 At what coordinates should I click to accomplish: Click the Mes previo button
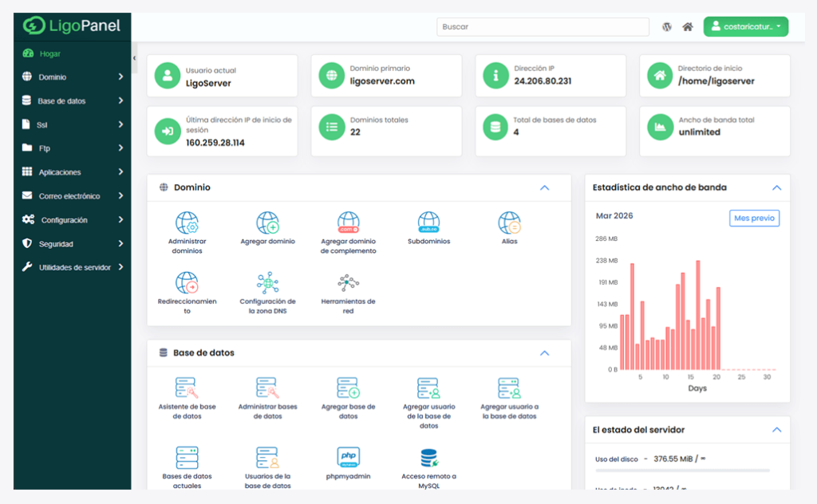754,219
